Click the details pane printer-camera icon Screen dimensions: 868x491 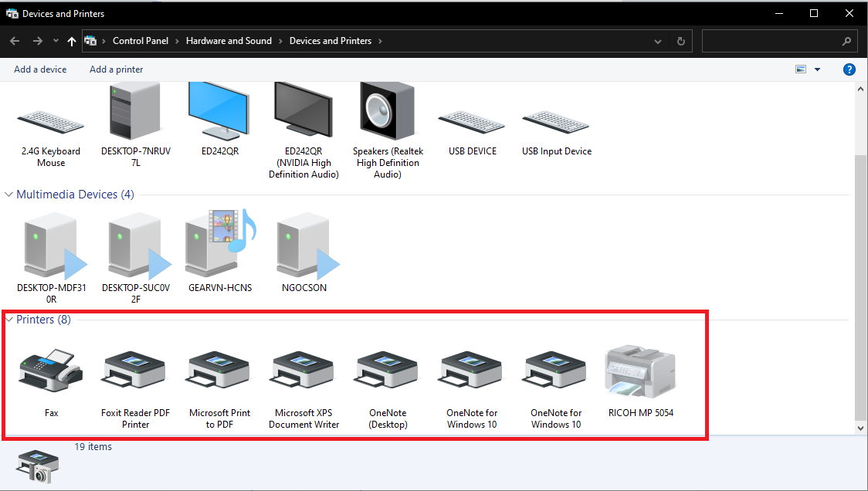tap(38, 466)
